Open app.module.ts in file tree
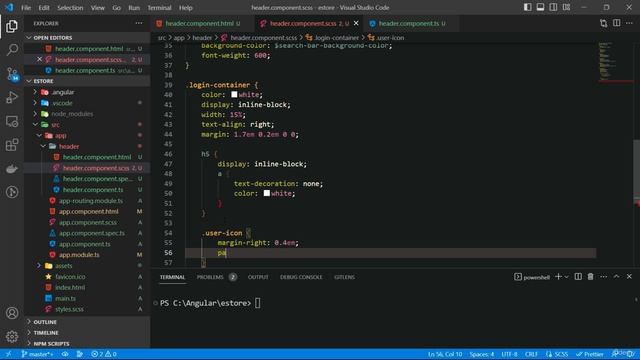 click(x=79, y=255)
